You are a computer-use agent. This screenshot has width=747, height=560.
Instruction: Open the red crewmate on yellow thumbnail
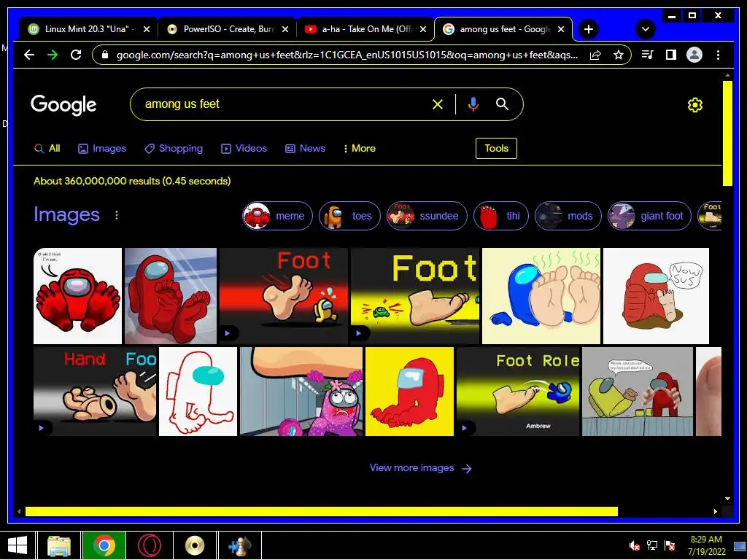pyautogui.click(x=410, y=392)
